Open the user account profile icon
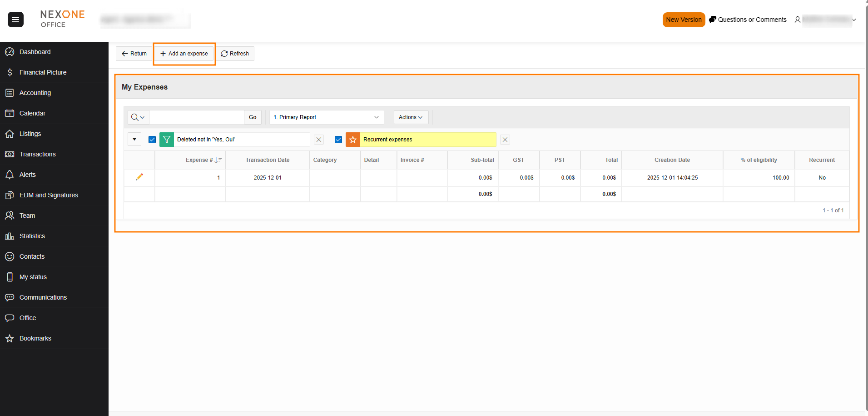 coord(797,20)
